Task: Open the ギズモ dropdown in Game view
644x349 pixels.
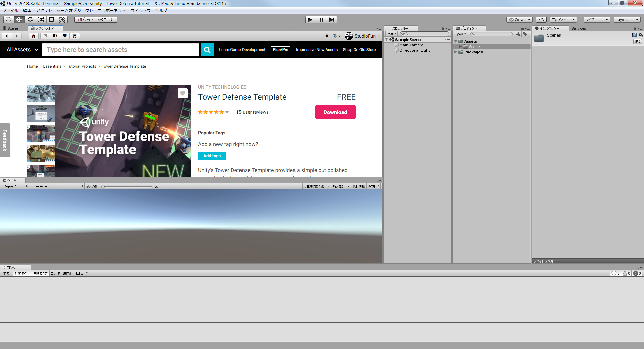Action: tap(374, 186)
